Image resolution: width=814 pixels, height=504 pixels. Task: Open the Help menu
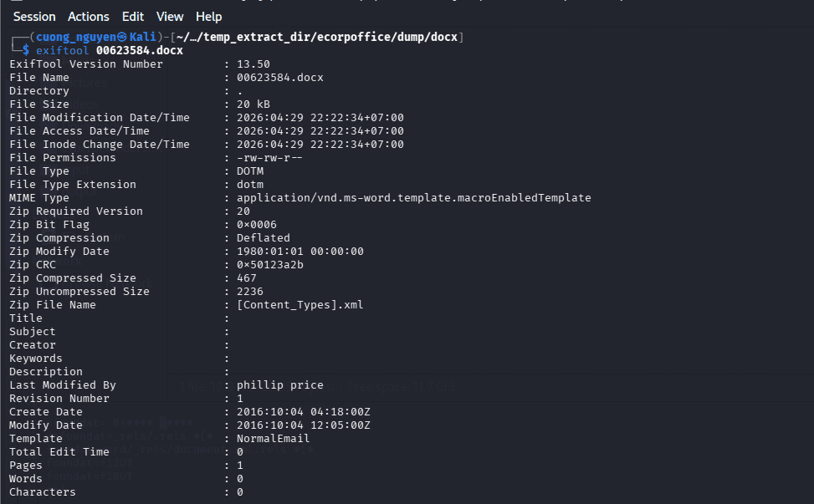(x=208, y=17)
